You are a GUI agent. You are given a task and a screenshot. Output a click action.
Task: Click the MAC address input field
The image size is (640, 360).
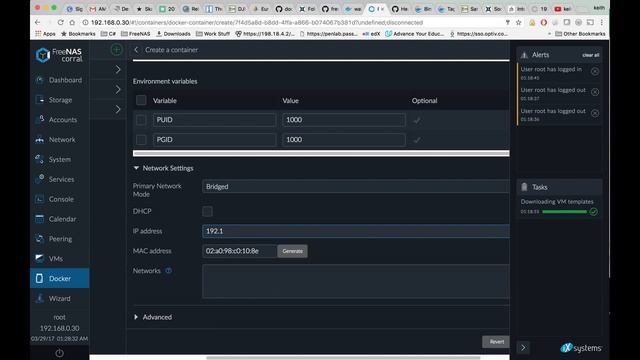(240, 251)
